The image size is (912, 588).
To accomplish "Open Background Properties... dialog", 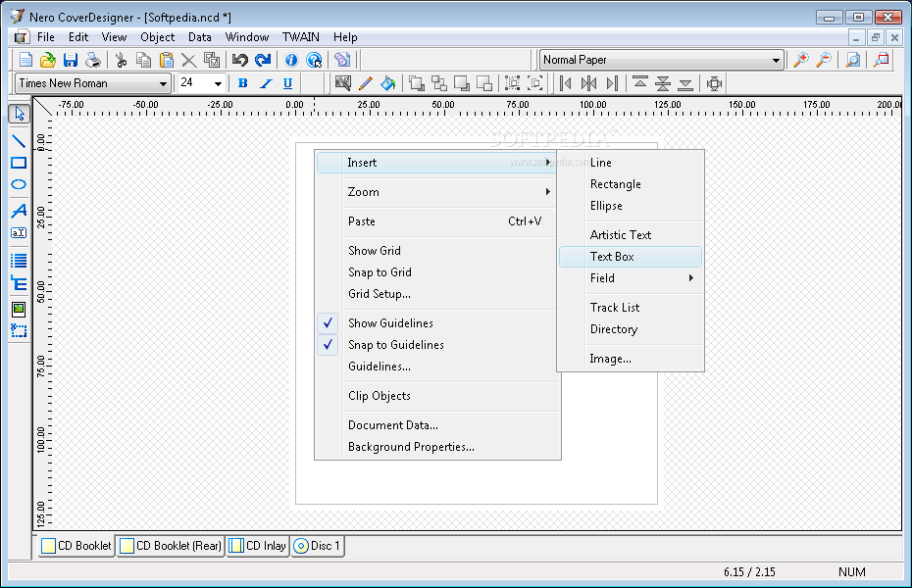I will (x=437, y=447).
